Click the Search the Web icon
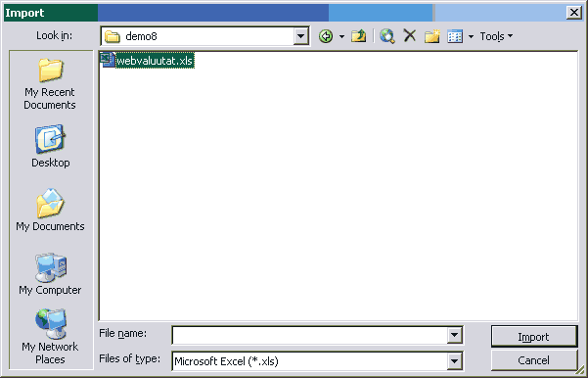Viewport: 588px width, 378px height. tap(387, 36)
